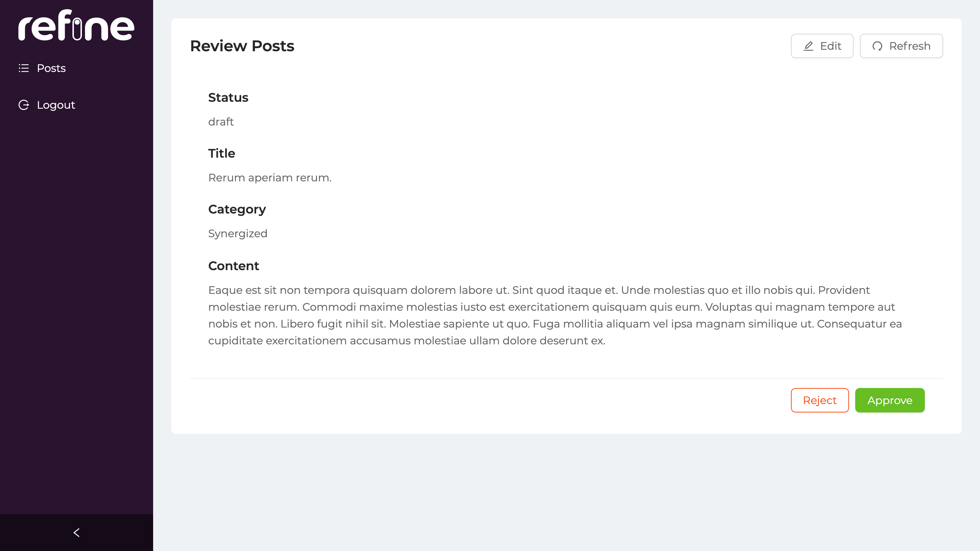Reject the reviewed post
The image size is (980, 551).
[820, 400]
